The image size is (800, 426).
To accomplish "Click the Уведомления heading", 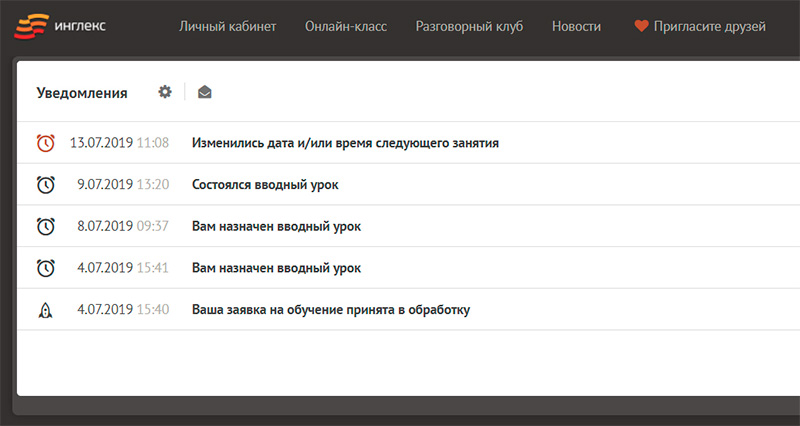I will coord(82,93).
